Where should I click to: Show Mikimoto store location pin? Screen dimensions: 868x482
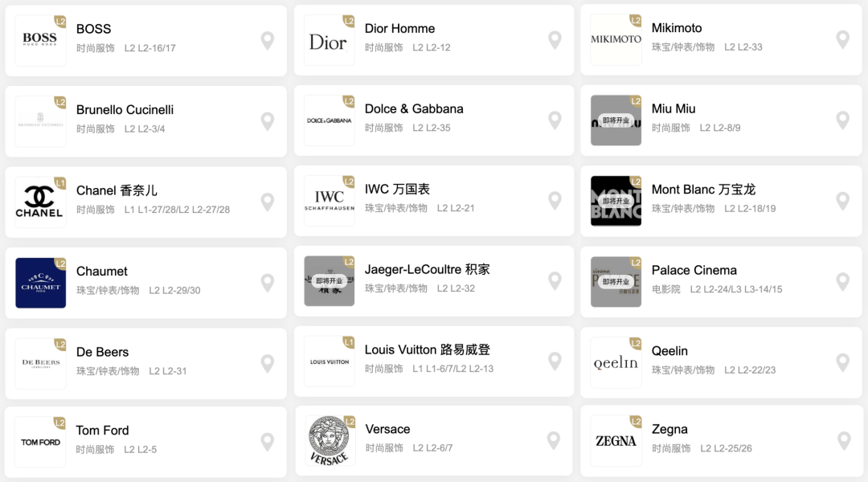[842, 39]
